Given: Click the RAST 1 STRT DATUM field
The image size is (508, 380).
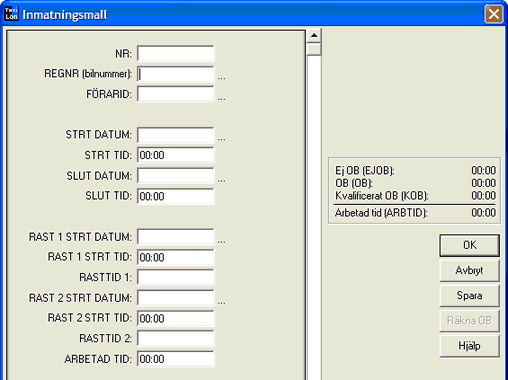Looking at the screenshot, I should (175, 237).
